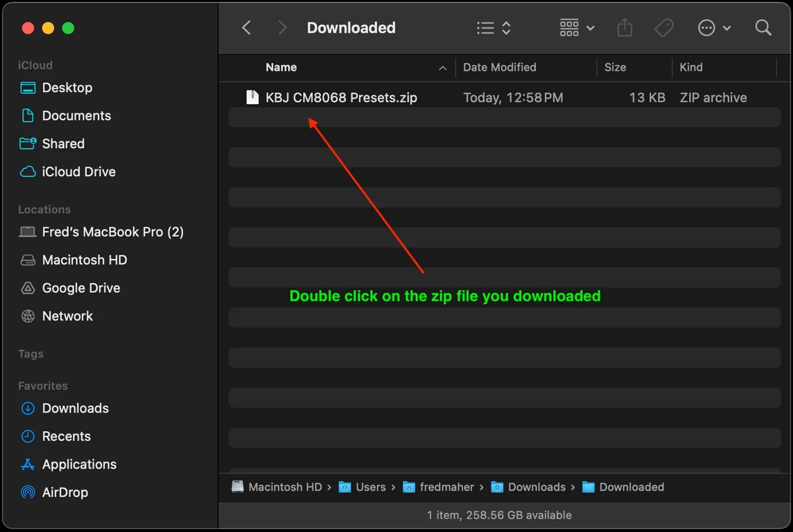Click the Today, 12:58 PM date cell
793x532 pixels.
[513, 98]
